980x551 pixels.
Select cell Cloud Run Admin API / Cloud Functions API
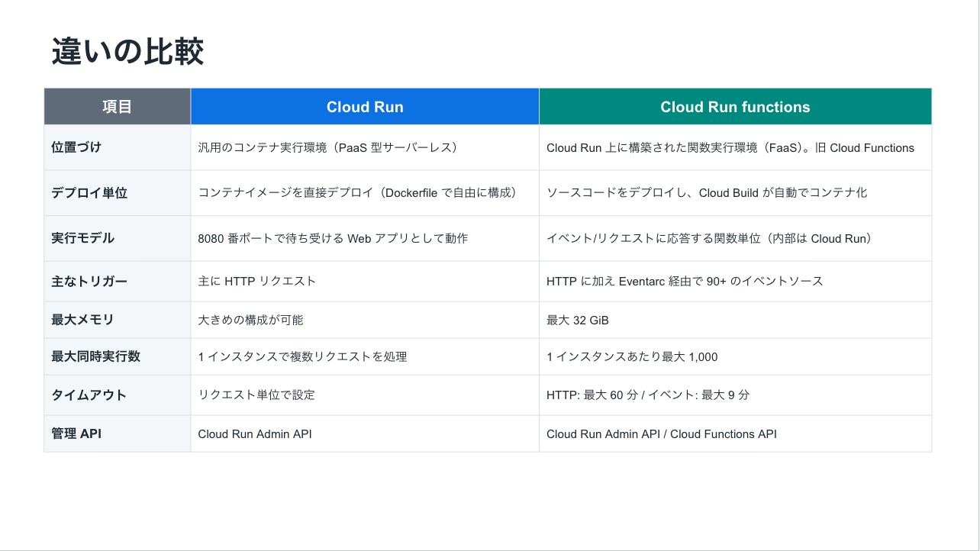(x=736, y=433)
